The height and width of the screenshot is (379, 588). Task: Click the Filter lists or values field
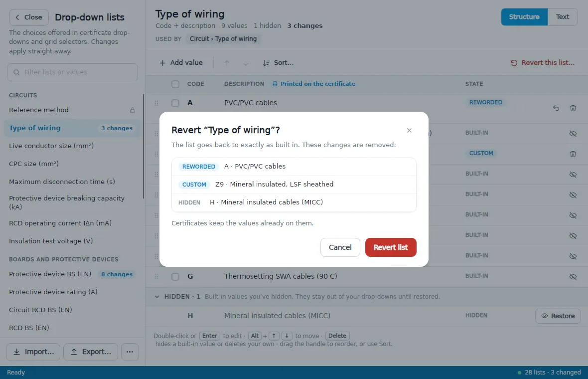tap(72, 72)
